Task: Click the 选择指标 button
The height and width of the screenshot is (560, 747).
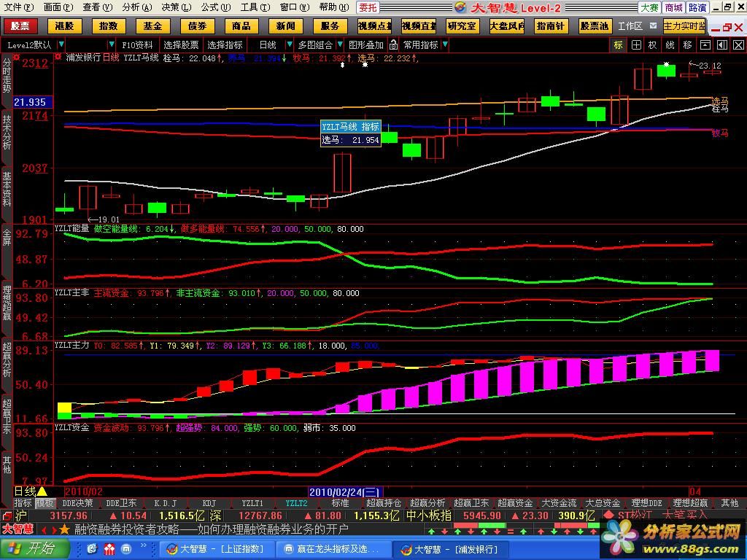Action: (x=225, y=45)
